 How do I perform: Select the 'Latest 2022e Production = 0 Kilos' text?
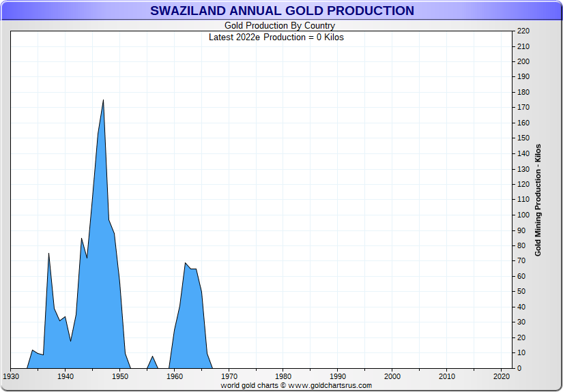click(276, 37)
